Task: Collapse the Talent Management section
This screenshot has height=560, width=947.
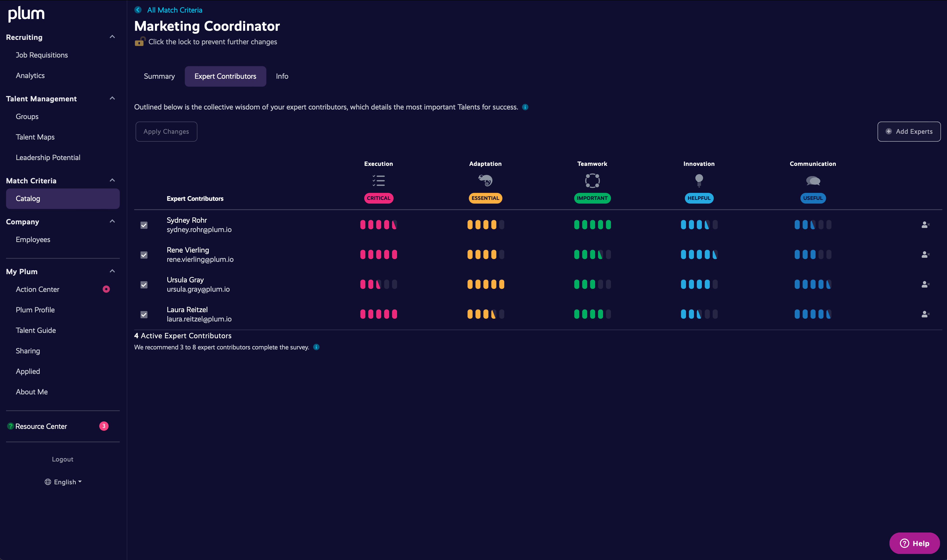Action: click(x=112, y=99)
